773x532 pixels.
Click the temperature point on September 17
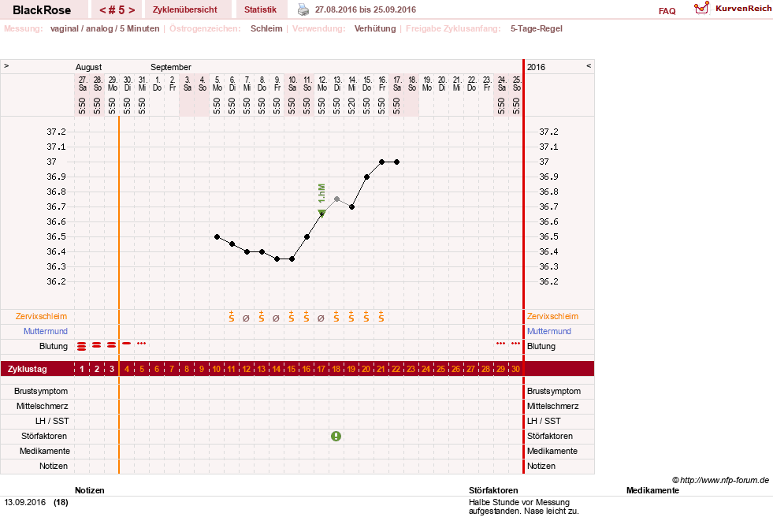point(397,162)
